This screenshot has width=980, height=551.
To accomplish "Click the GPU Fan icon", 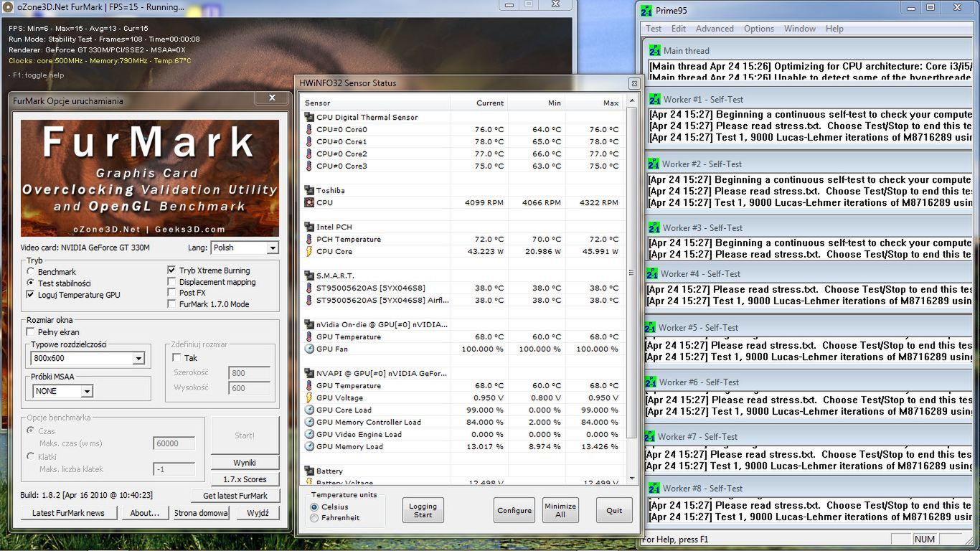I will 309,349.
